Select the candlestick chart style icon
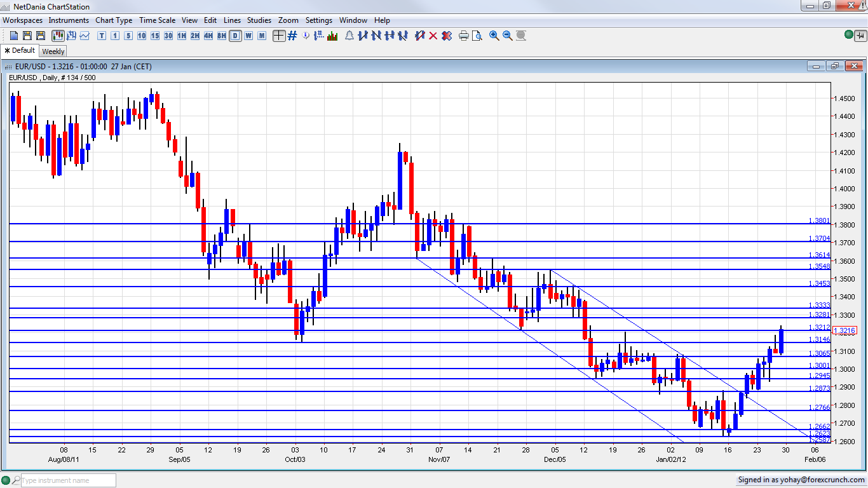The width and height of the screenshot is (868, 488). pos(57,36)
